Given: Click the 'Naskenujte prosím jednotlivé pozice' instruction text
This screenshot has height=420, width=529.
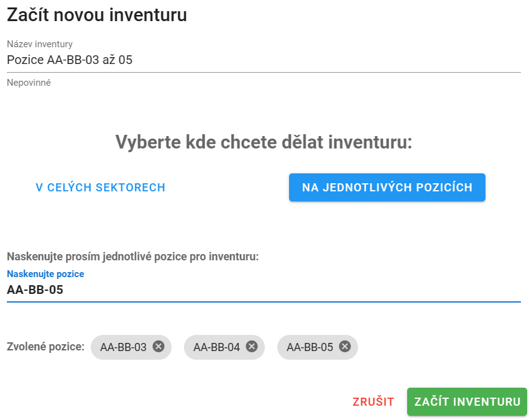Looking at the screenshot, I should [132, 257].
